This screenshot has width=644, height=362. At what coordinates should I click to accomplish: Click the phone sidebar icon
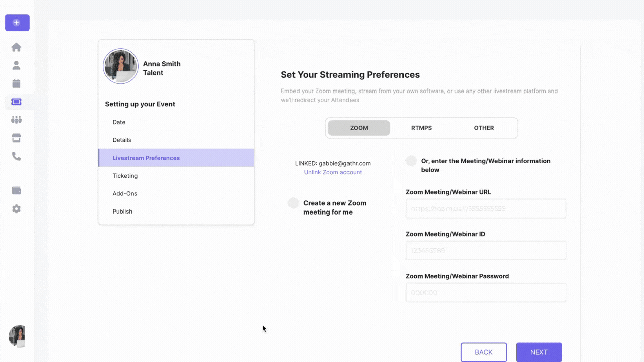(x=16, y=156)
